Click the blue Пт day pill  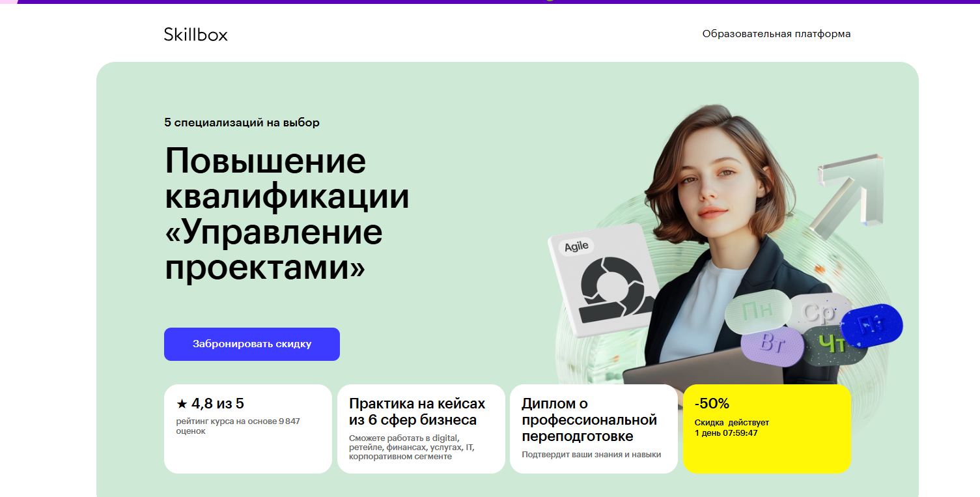[x=871, y=324]
